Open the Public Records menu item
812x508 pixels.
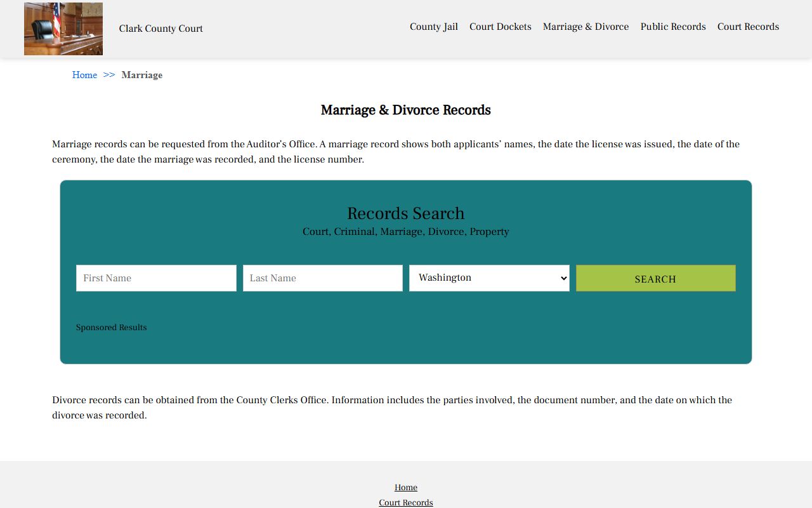(673, 27)
